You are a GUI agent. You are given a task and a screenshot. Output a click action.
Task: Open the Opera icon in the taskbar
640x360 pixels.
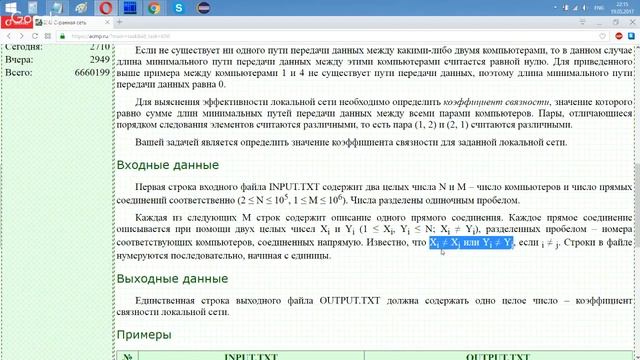click(105, 8)
